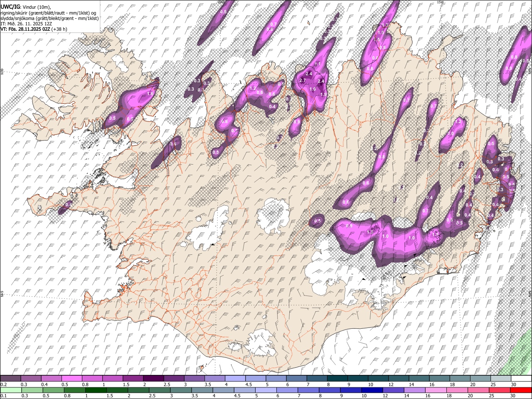The height and width of the screenshot is (399, 532).
Task: Click the valid time 'VT: Fös. 28.11.2025 02Z'
Action: tap(26, 29)
